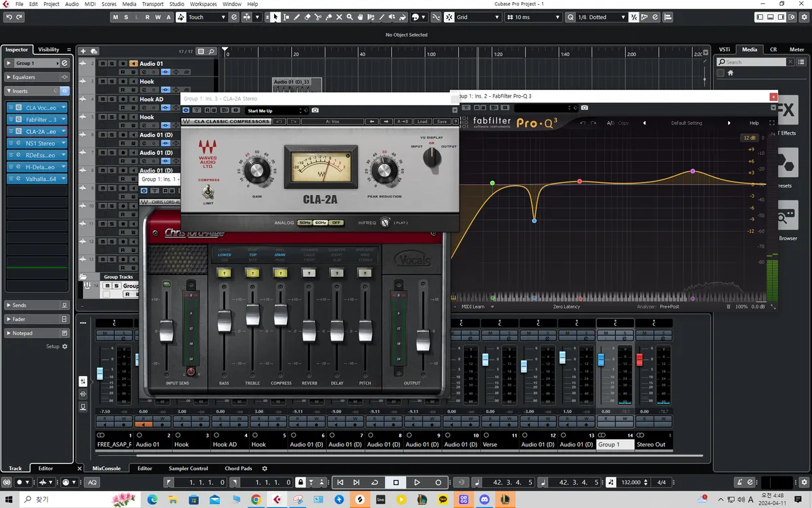The height and width of the screenshot is (508, 812).
Task: Open the MIDI menu
Action: 90,4
